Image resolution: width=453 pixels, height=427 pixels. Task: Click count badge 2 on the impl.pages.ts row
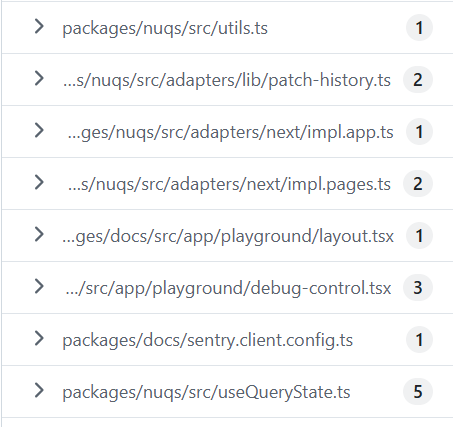pyautogui.click(x=418, y=184)
